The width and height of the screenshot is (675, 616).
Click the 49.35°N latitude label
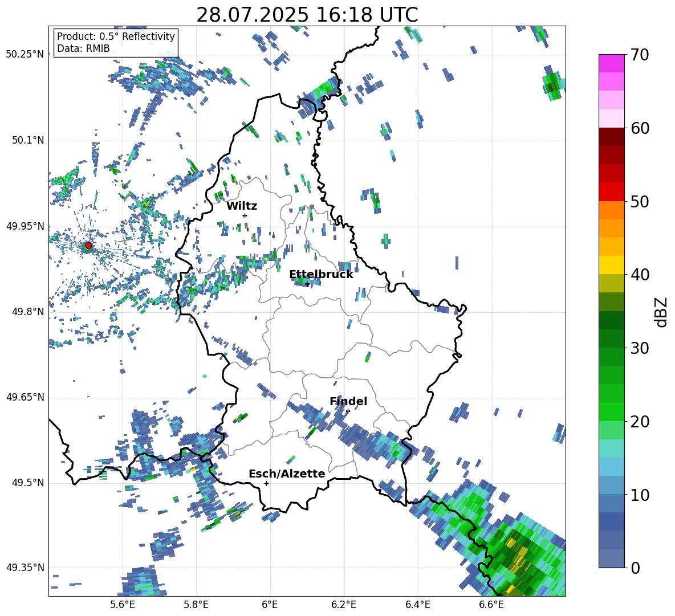25,568
